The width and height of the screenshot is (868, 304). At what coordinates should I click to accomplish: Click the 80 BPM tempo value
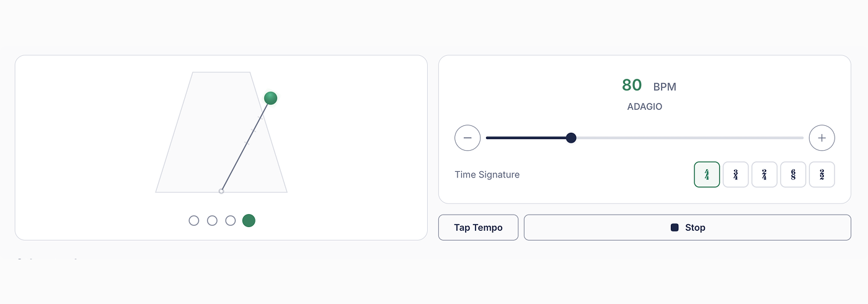click(632, 85)
